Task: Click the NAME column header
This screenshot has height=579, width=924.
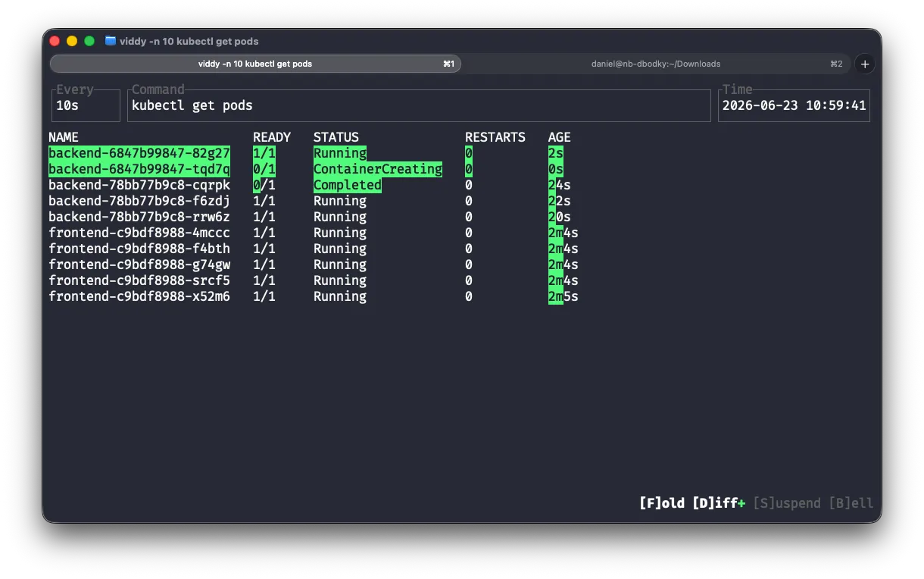Action: 64,137
